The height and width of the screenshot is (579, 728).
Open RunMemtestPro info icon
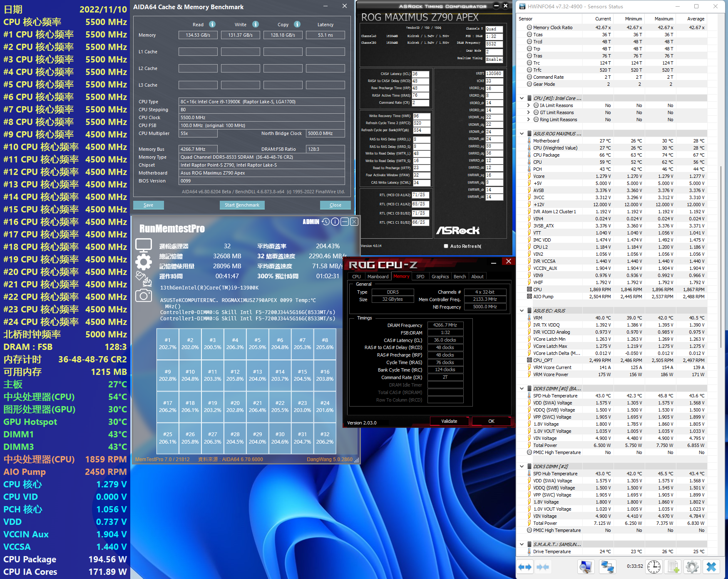pos(335,222)
